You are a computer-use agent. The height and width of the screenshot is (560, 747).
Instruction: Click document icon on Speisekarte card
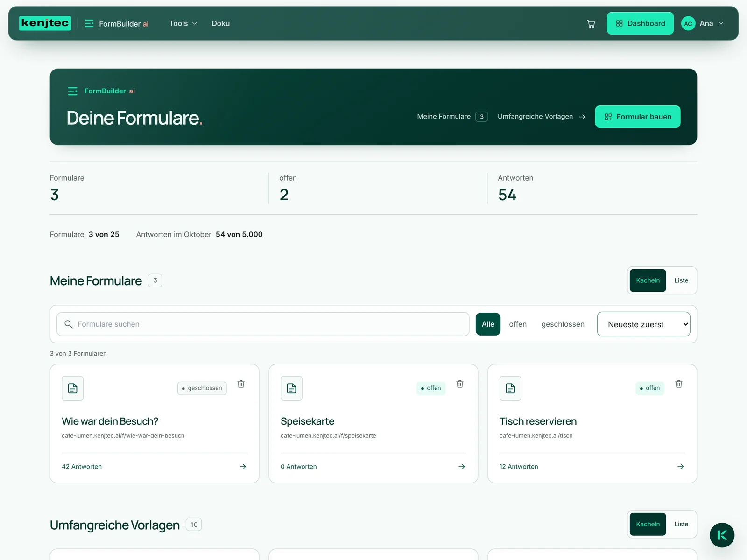point(291,388)
